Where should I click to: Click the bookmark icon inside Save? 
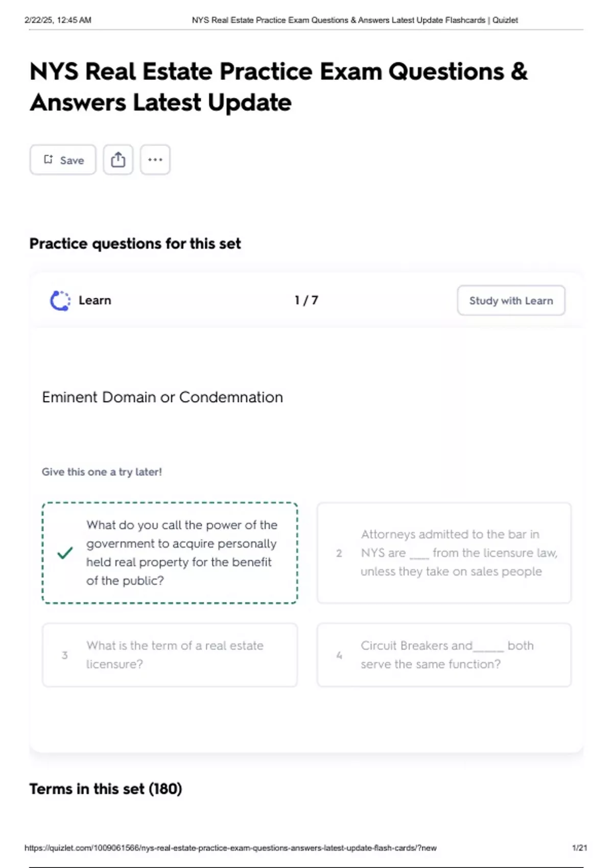click(48, 159)
